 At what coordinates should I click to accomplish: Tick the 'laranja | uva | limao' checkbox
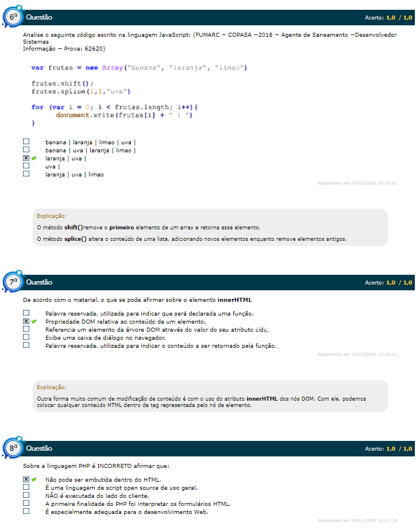(26, 174)
